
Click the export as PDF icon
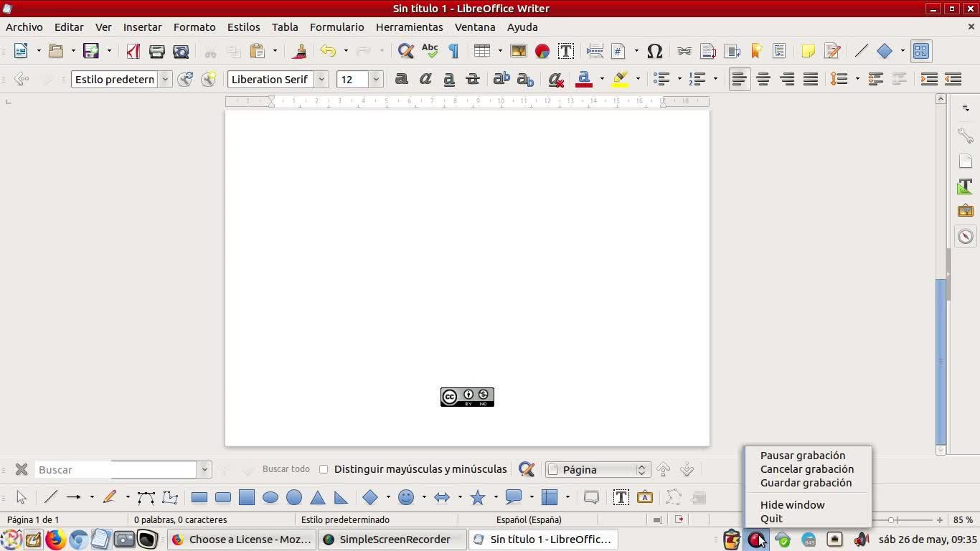[x=133, y=51]
